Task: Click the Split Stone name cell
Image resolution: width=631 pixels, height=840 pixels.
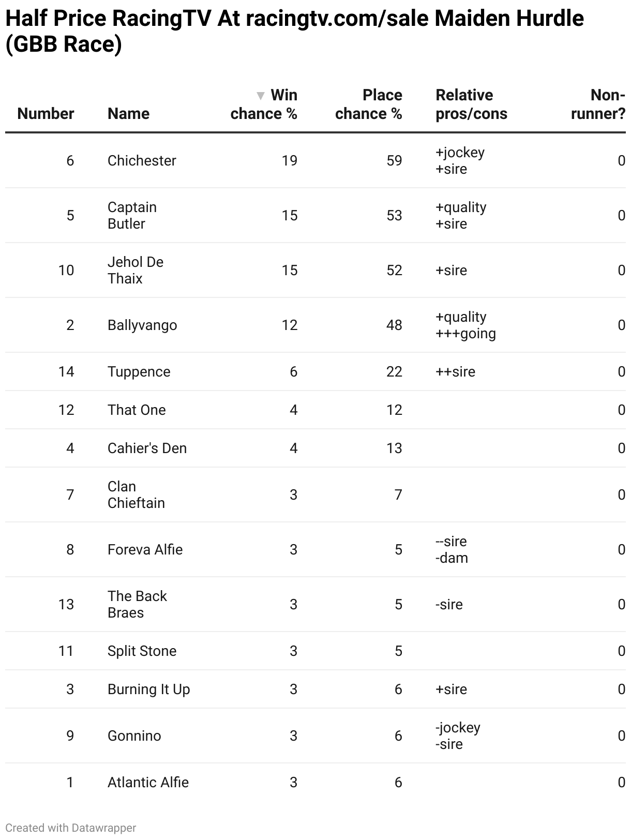Action: point(142,651)
